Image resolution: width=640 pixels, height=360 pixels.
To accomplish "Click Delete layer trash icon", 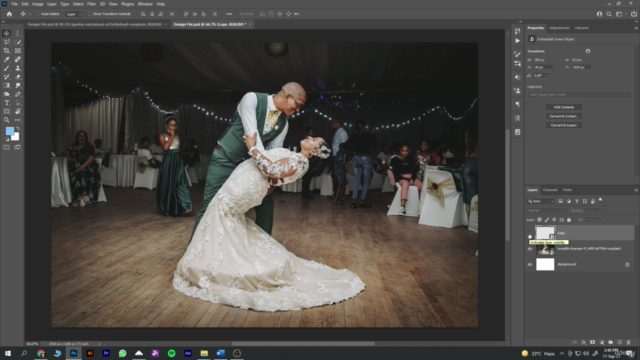I will click(629, 342).
